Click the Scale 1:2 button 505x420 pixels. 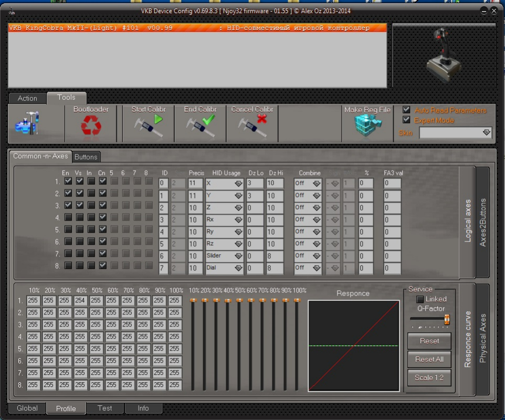pyautogui.click(x=429, y=377)
